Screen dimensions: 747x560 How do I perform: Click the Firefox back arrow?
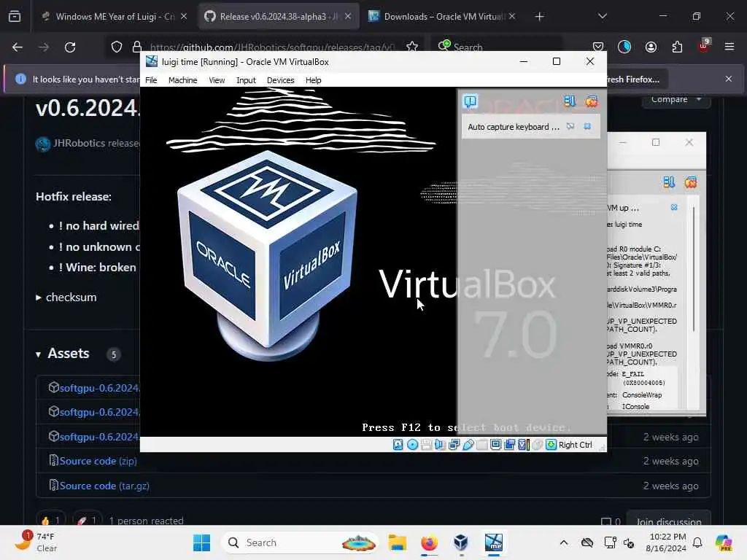click(18, 47)
